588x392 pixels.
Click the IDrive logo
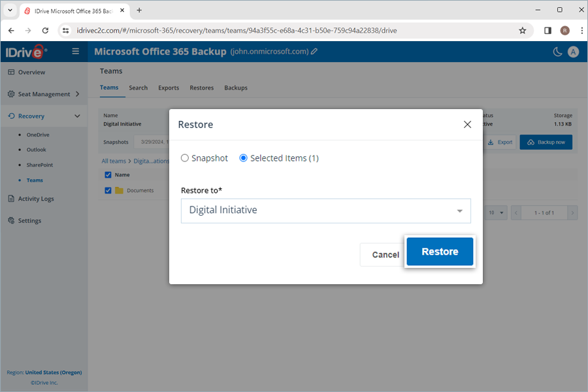[x=26, y=52]
